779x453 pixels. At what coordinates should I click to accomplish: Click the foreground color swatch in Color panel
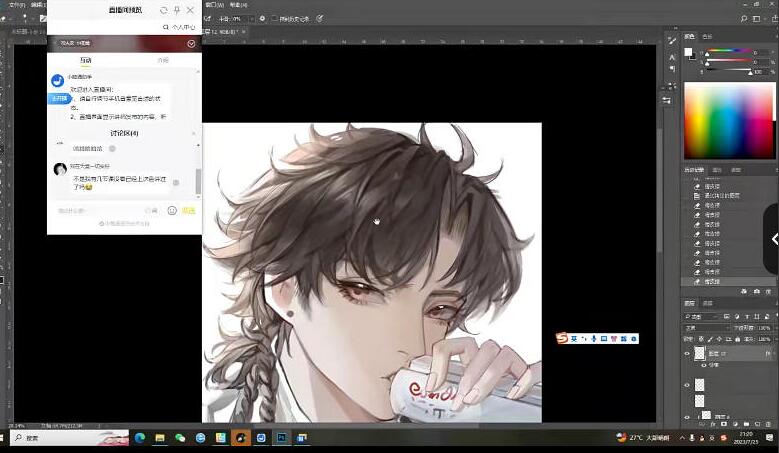pos(688,52)
